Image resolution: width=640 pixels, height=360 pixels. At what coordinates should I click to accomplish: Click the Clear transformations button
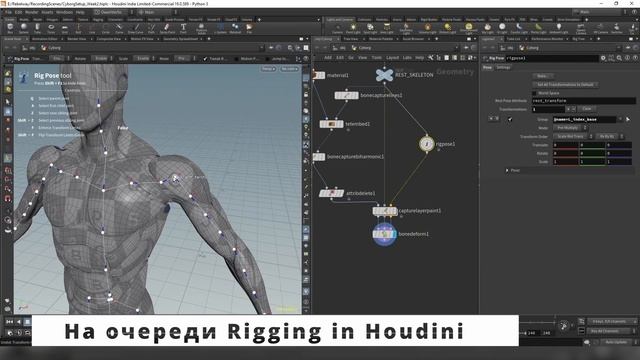tap(587, 109)
